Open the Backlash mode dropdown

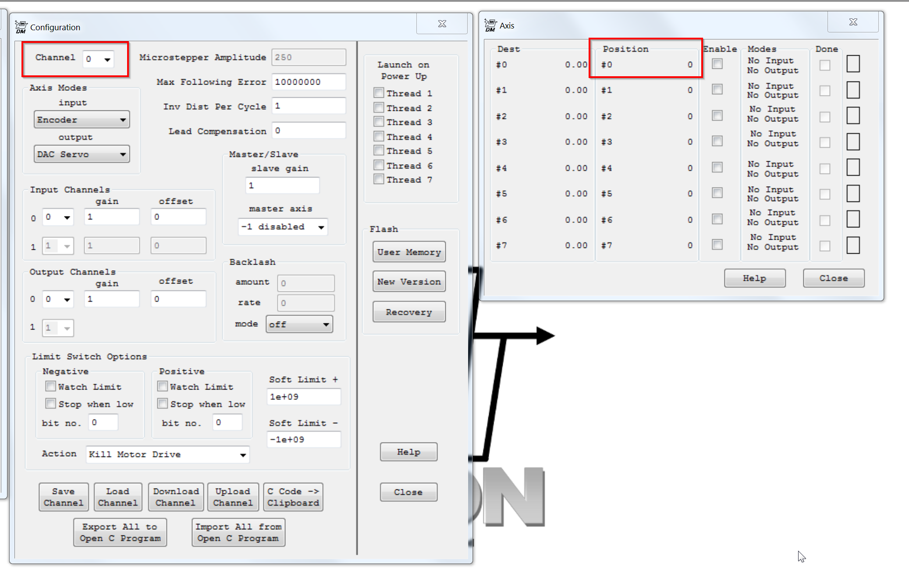326,324
